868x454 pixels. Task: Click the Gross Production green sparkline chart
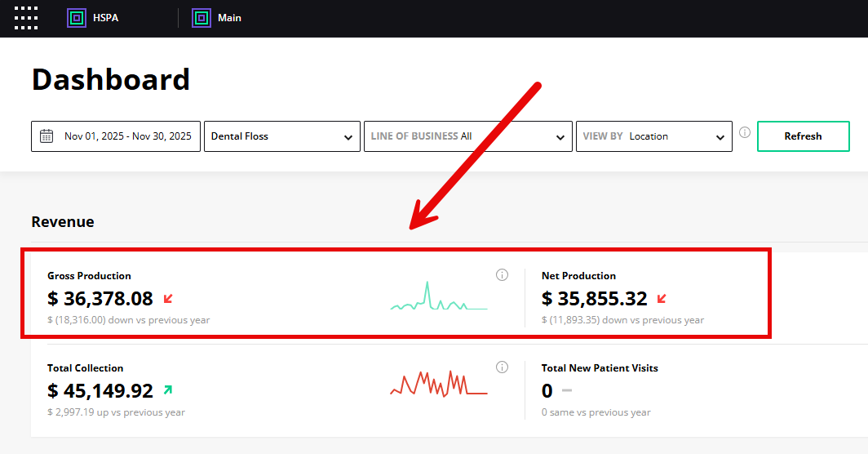[x=438, y=299]
